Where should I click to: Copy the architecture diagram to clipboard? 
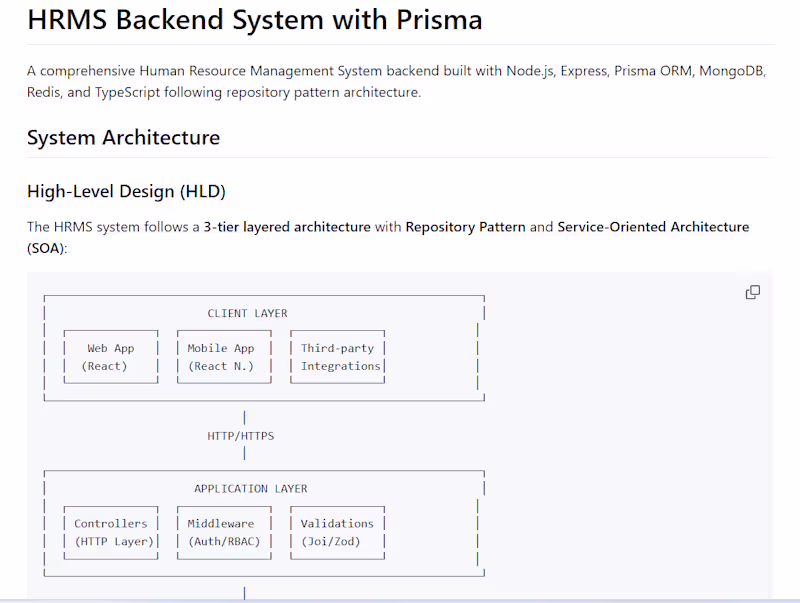pos(752,291)
